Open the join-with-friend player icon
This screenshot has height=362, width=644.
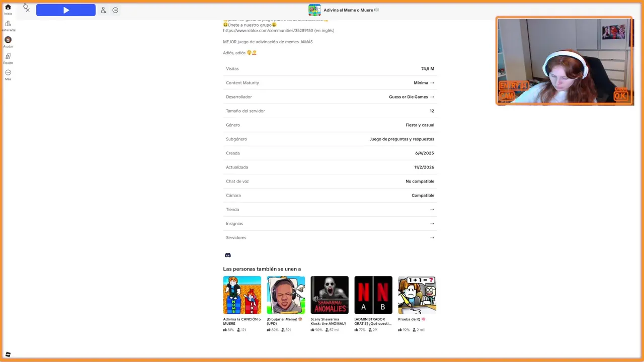[x=103, y=10]
